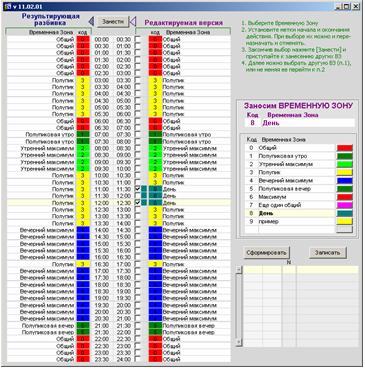
Task: Click the scroll up arrow of bottom table
Action: (239, 269)
